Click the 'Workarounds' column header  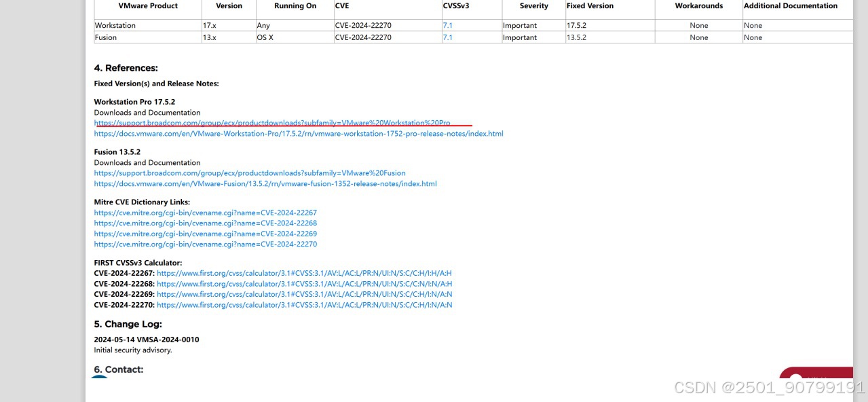pyautogui.click(x=699, y=6)
